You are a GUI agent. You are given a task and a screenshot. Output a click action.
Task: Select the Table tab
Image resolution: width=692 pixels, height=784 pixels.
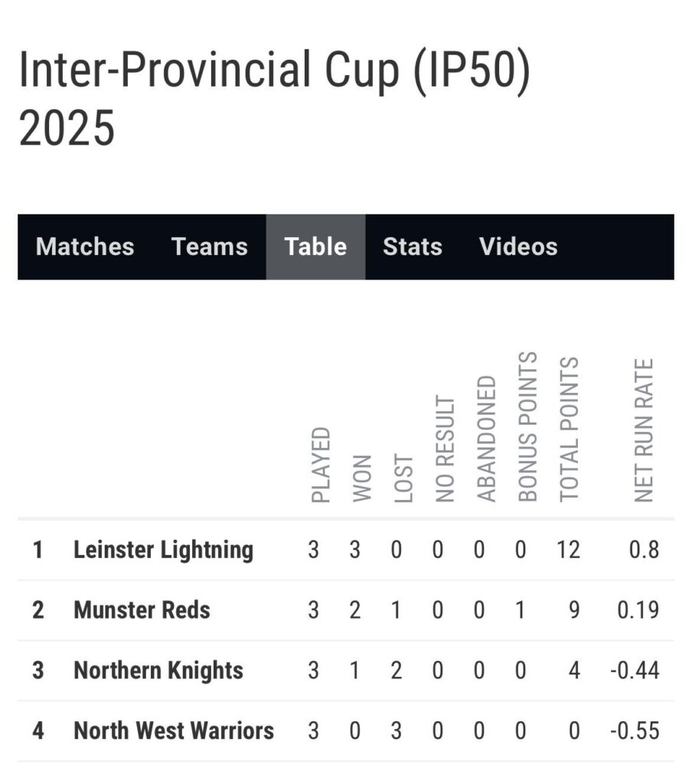315,247
